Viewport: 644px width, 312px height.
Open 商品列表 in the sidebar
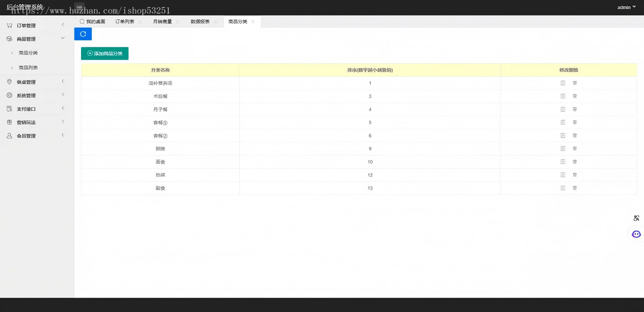click(x=28, y=68)
